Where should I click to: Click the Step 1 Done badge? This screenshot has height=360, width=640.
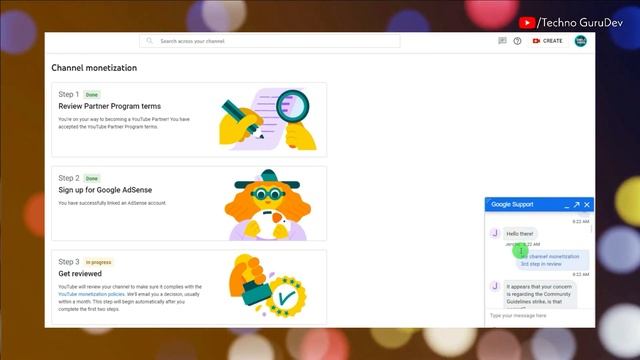pos(92,95)
